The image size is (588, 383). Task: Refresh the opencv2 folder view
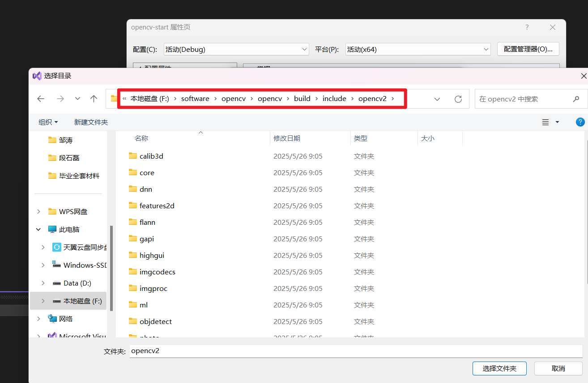click(458, 99)
